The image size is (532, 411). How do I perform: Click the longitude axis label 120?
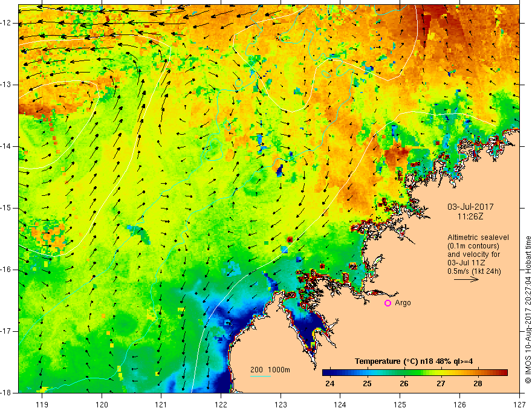click(x=102, y=404)
